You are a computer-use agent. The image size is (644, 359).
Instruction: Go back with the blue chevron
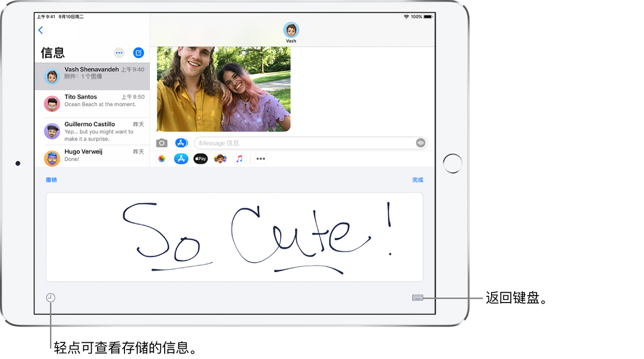[x=41, y=30]
